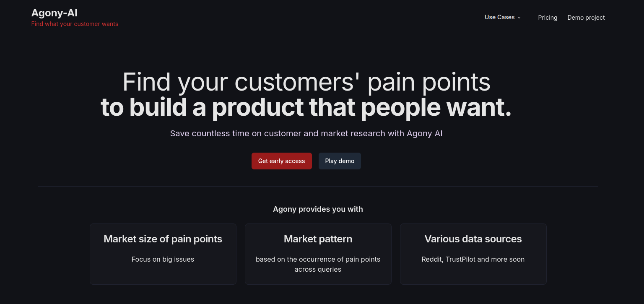Click the word TrustPilot in data sources
Image resolution: width=644 pixels, height=304 pixels.
click(x=460, y=259)
